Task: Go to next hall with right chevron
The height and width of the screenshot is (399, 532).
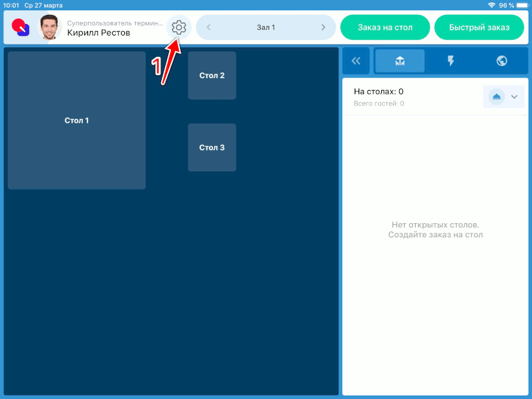Action: (323, 27)
